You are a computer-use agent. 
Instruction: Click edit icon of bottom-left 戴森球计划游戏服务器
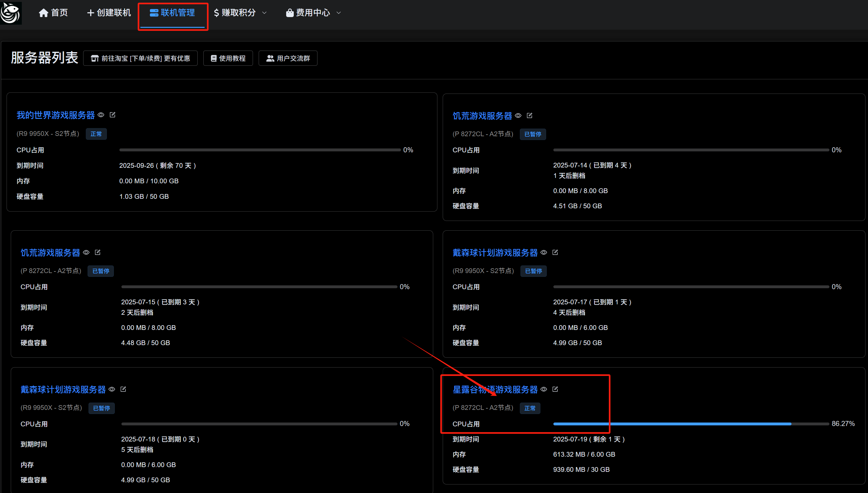tap(123, 389)
